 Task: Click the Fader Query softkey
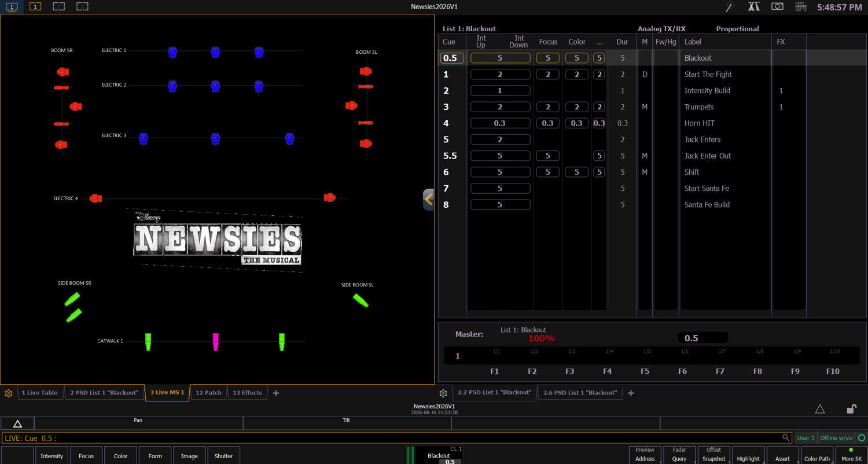(679, 455)
